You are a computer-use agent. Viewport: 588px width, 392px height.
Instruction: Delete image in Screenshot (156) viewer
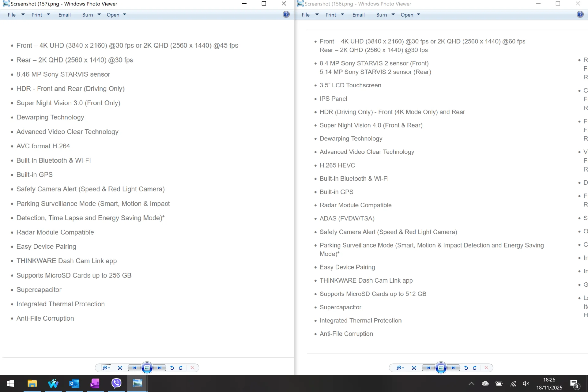[486, 368]
